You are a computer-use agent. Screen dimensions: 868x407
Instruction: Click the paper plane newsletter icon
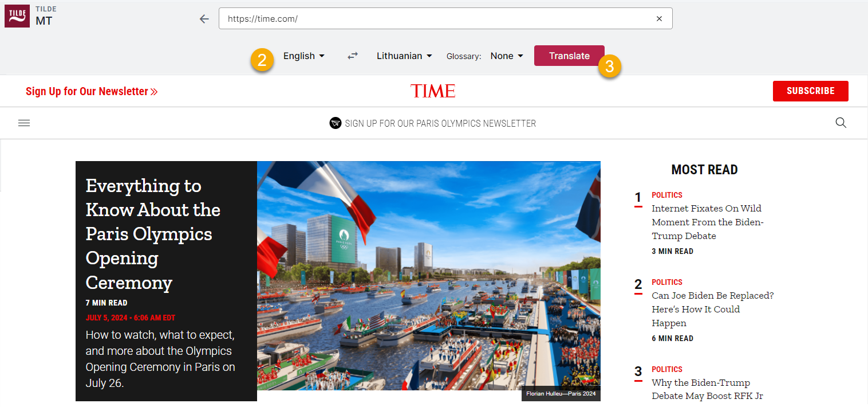(x=336, y=123)
